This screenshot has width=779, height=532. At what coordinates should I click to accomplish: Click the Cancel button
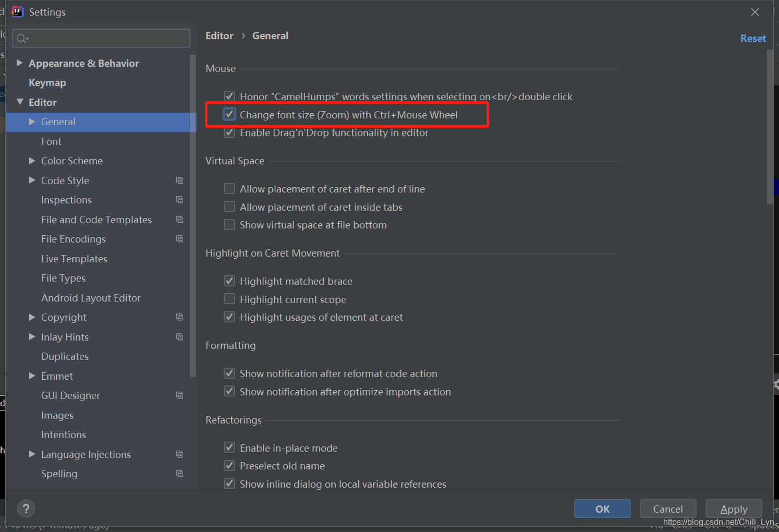click(668, 509)
